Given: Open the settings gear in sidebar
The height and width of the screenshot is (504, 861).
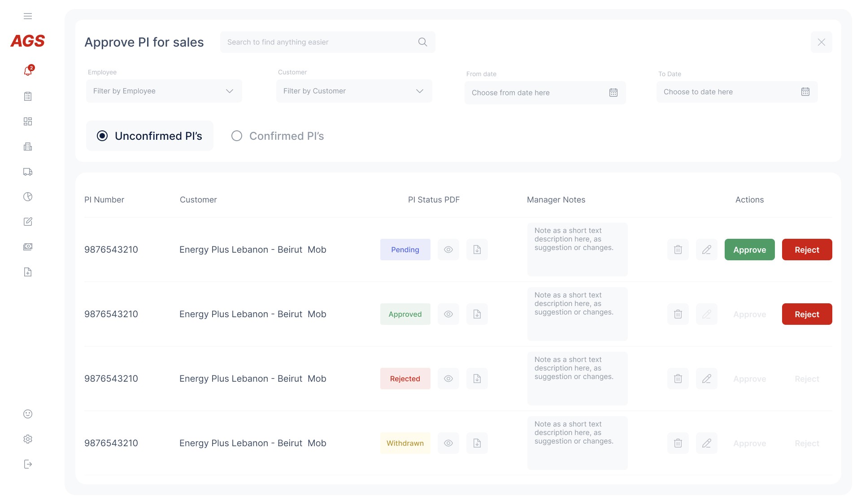Looking at the screenshot, I should 28,439.
